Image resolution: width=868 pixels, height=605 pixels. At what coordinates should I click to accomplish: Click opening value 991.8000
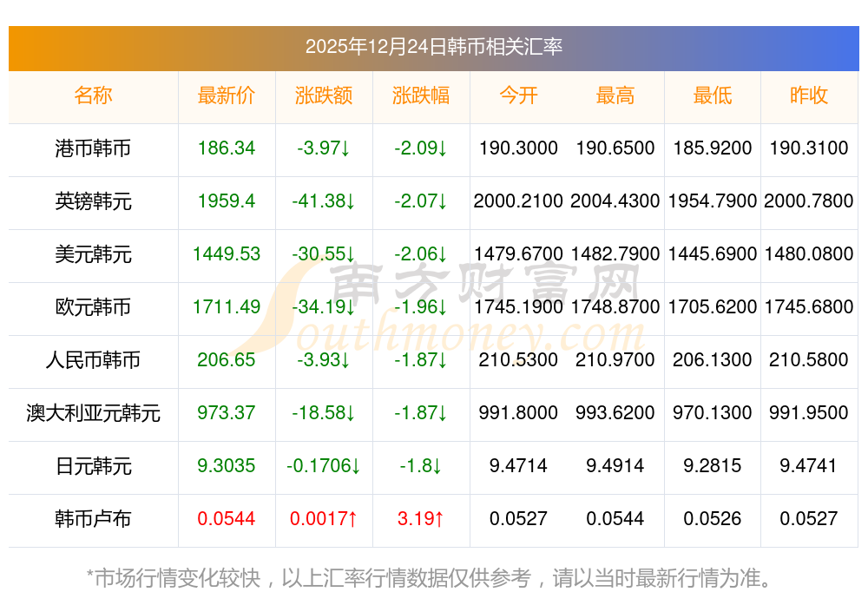[518, 413]
